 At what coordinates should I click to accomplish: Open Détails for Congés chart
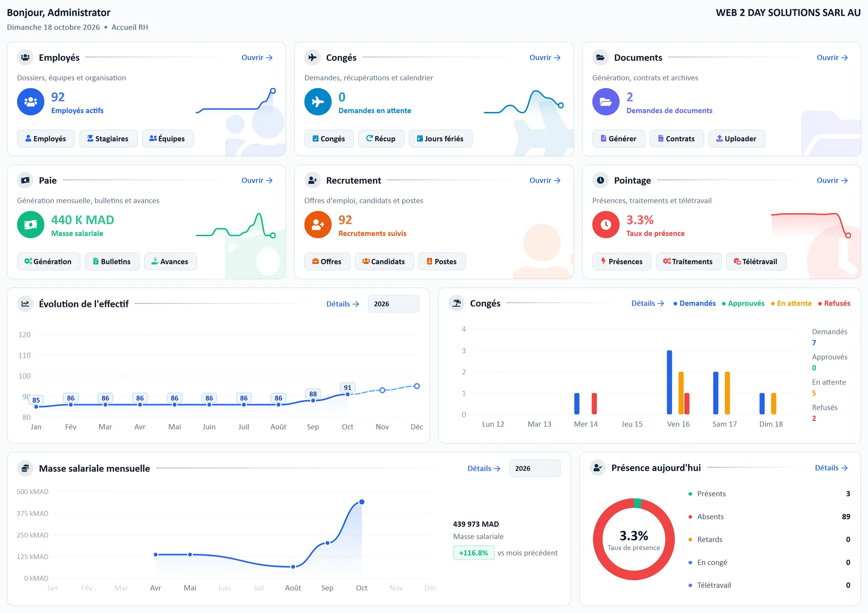pyautogui.click(x=648, y=303)
